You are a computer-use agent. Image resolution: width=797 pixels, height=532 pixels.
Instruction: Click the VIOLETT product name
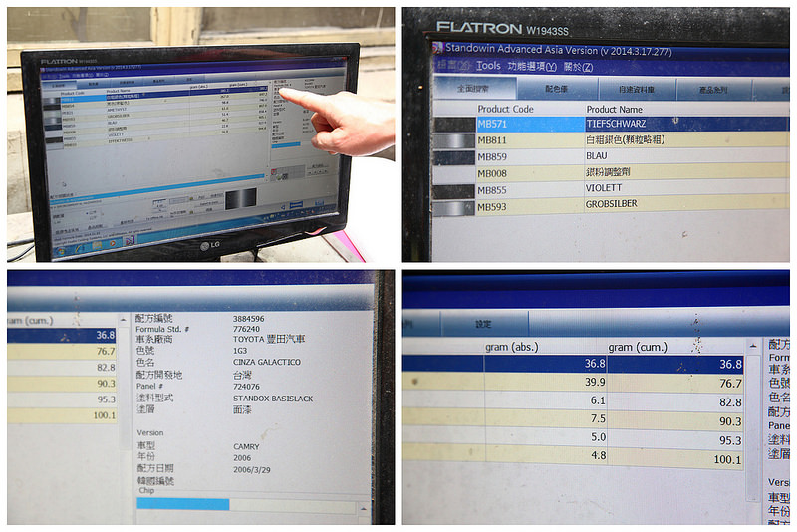[x=604, y=188]
